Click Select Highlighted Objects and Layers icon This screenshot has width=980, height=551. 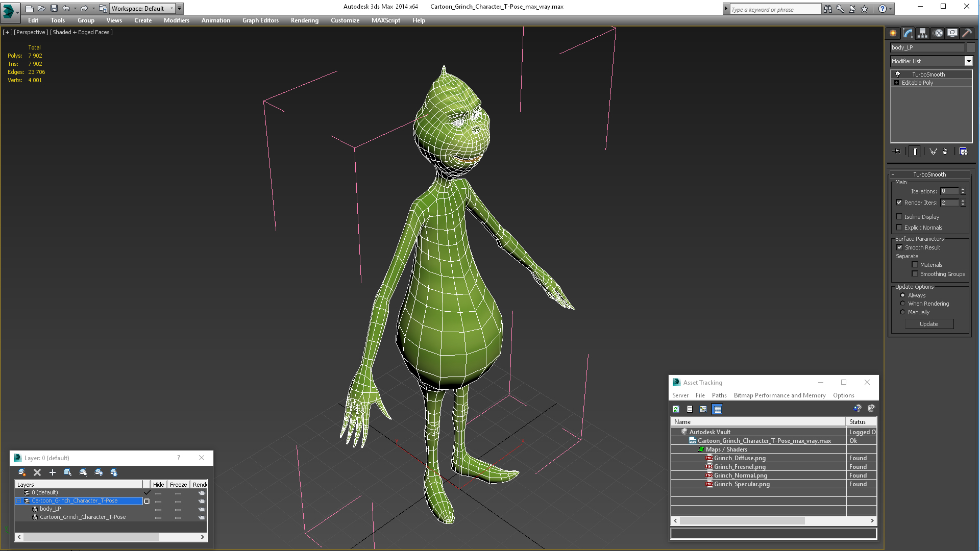tap(67, 472)
